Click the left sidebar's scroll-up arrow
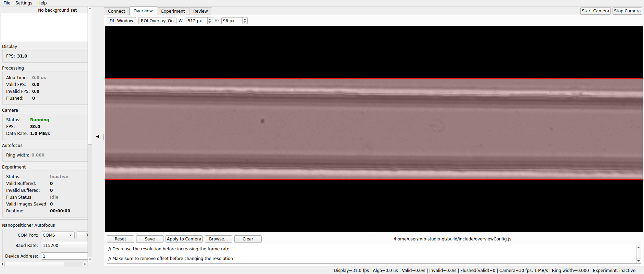Screen dimensions: 644x274 click(90, 9)
